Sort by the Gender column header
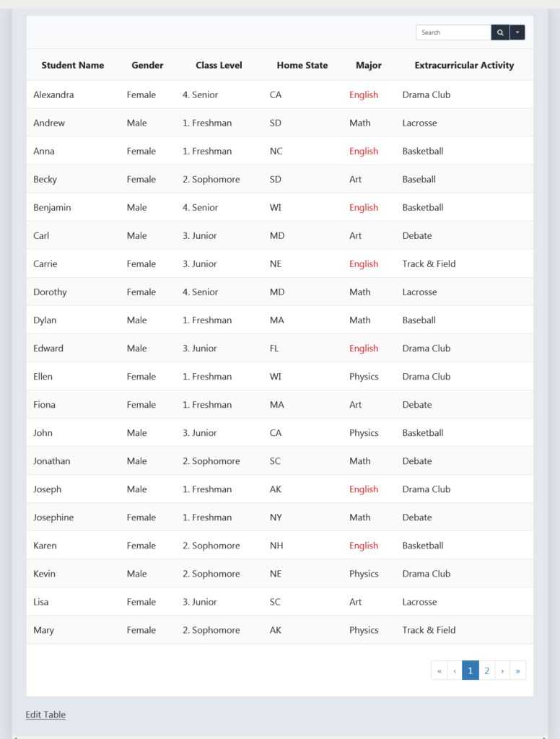The width and height of the screenshot is (560, 739). [147, 65]
